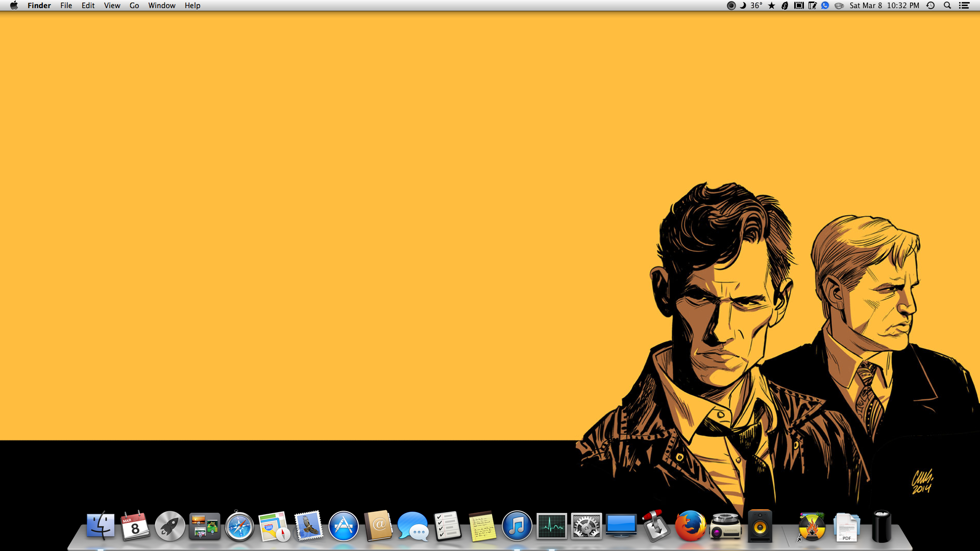Launch iTunes from the Dock
This screenshot has height=551, width=980.
pyautogui.click(x=517, y=526)
